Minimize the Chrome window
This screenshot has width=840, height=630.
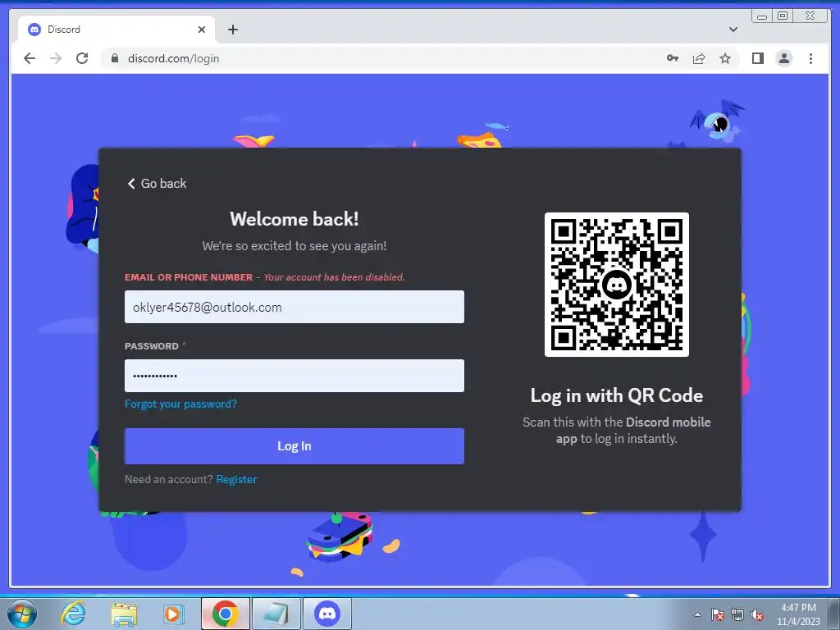762,16
